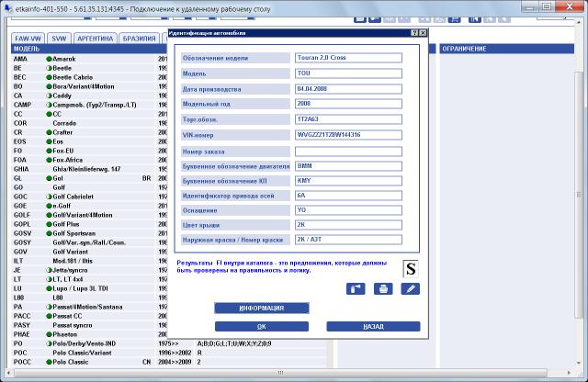Image resolution: width=588 pixels, height=382 pixels.
Task: Click the green dot beside Phaeton
Action: pos(49,334)
